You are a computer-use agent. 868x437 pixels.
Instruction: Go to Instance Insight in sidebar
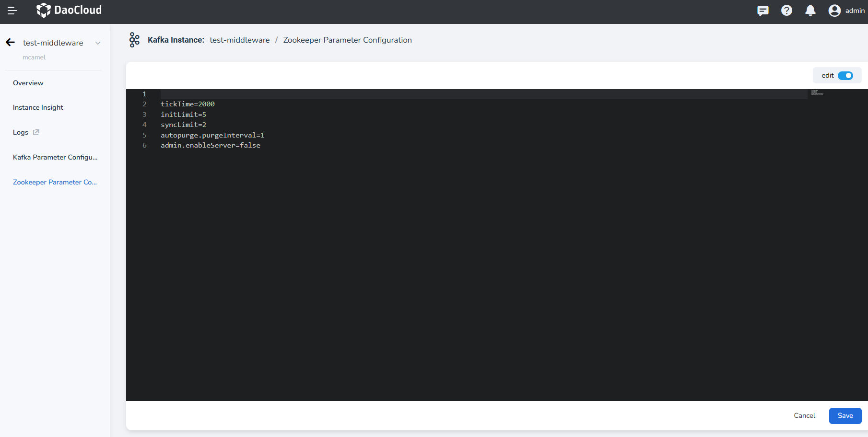coord(38,107)
